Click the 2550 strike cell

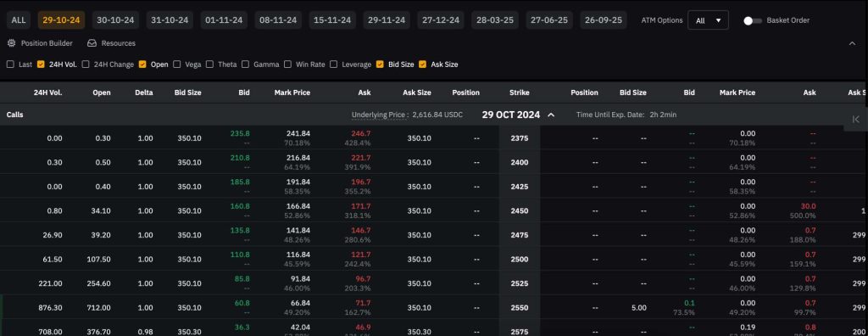520,308
